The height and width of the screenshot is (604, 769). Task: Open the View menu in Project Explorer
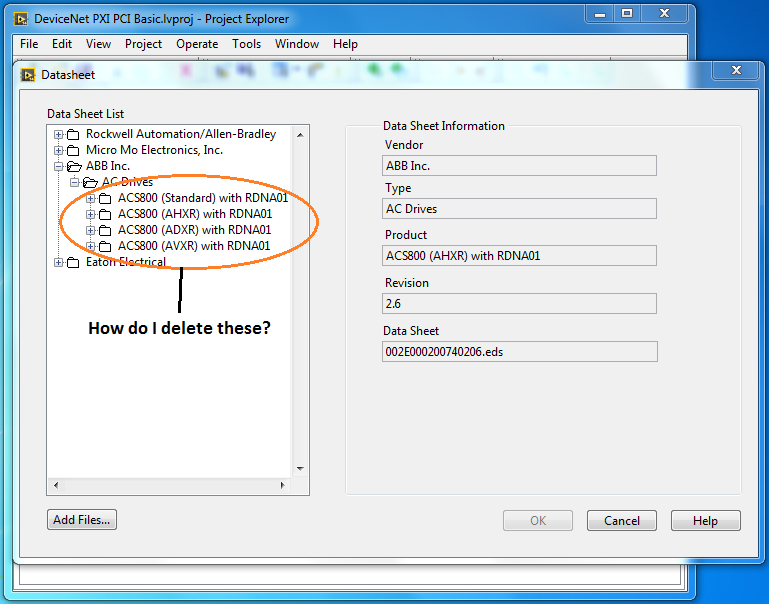pyautogui.click(x=99, y=44)
